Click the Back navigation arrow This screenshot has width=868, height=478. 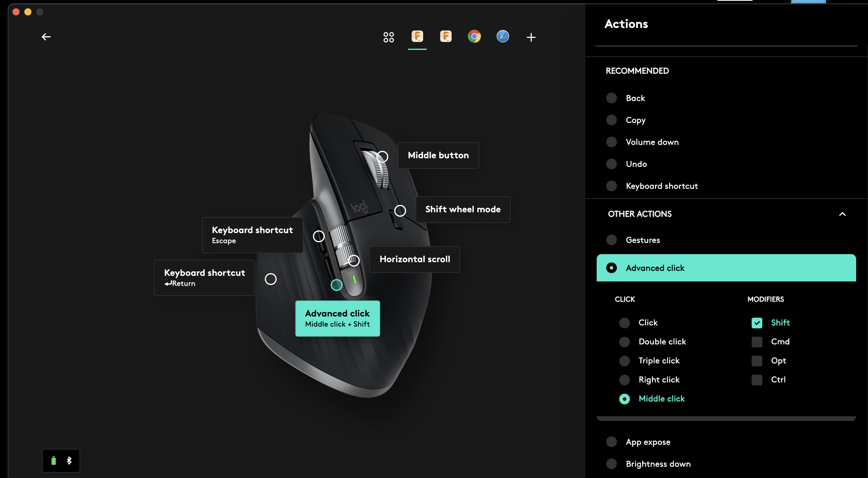46,37
